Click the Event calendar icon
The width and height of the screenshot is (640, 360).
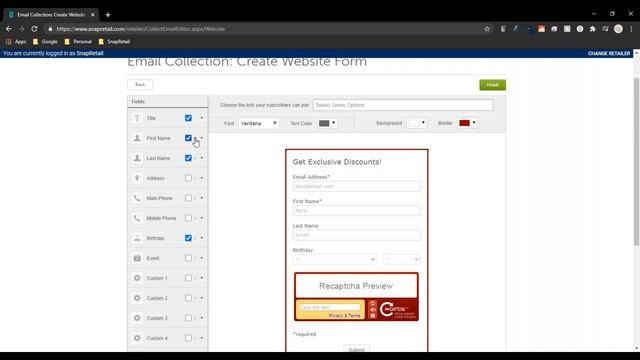(137, 258)
